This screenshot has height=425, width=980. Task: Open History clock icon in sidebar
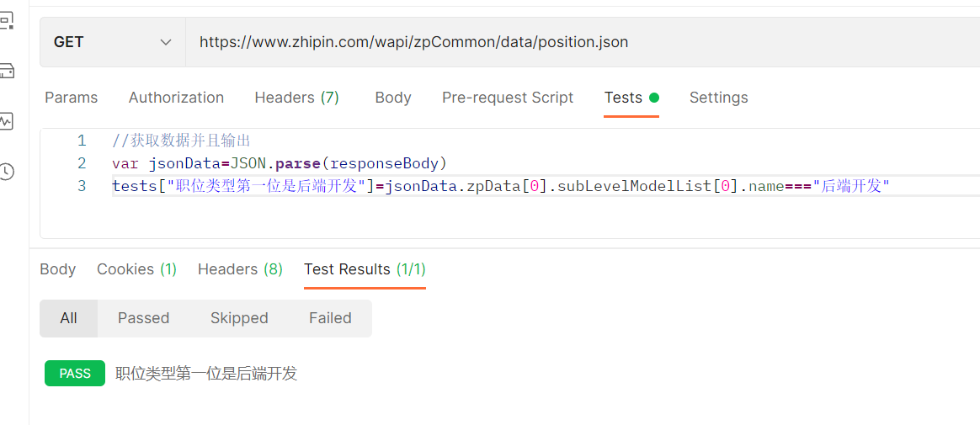(x=6, y=172)
